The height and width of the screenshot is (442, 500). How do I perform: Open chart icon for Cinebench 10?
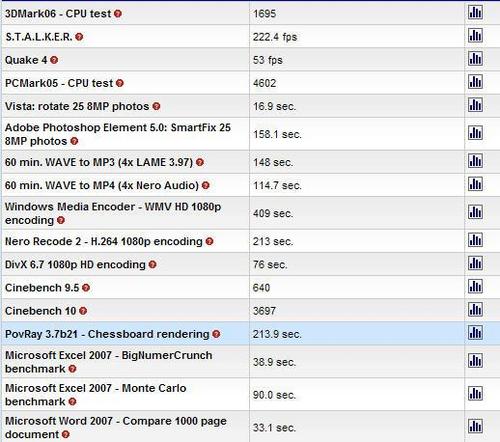(x=475, y=310)
